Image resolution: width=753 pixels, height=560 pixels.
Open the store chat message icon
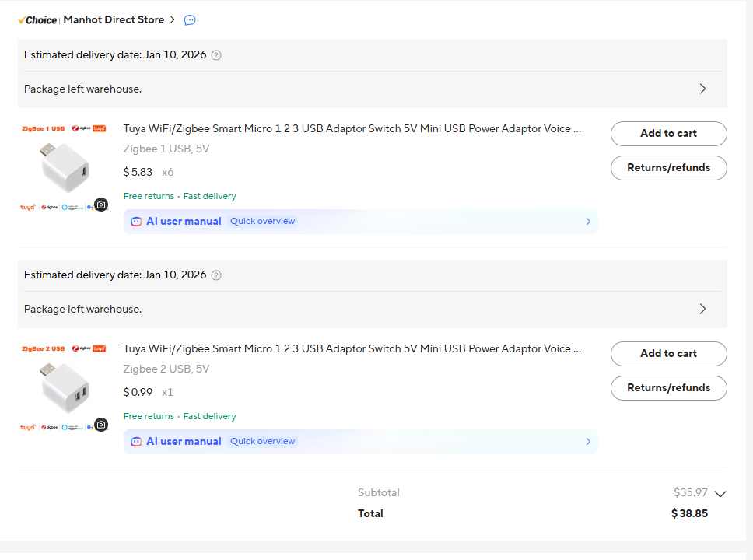coord(190,20)
